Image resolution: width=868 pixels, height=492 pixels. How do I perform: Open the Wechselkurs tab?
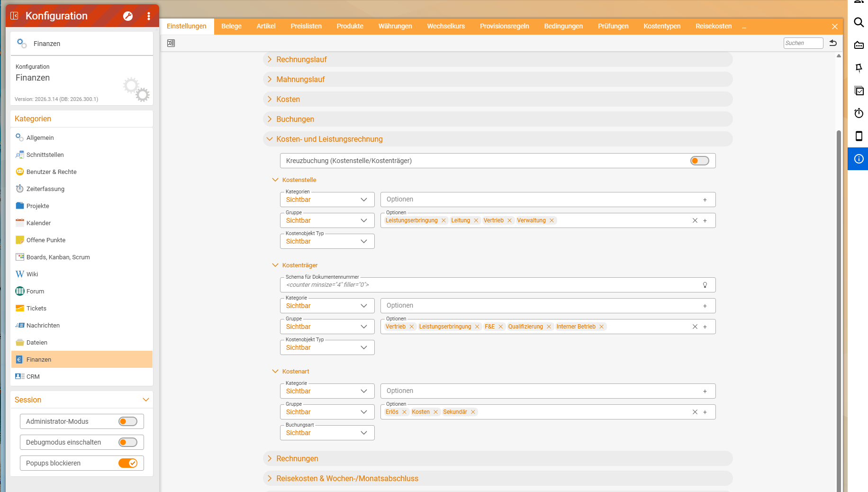coord(446,26)
